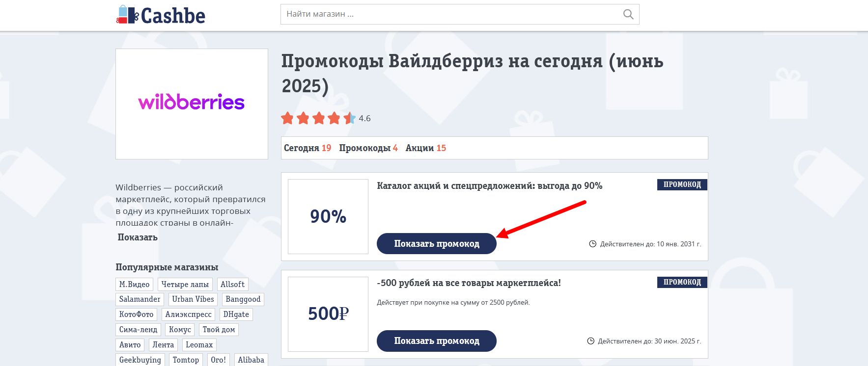868x366 pixels.
Task: Open the DHgate store tag
Action: click(x=236, y=314)
